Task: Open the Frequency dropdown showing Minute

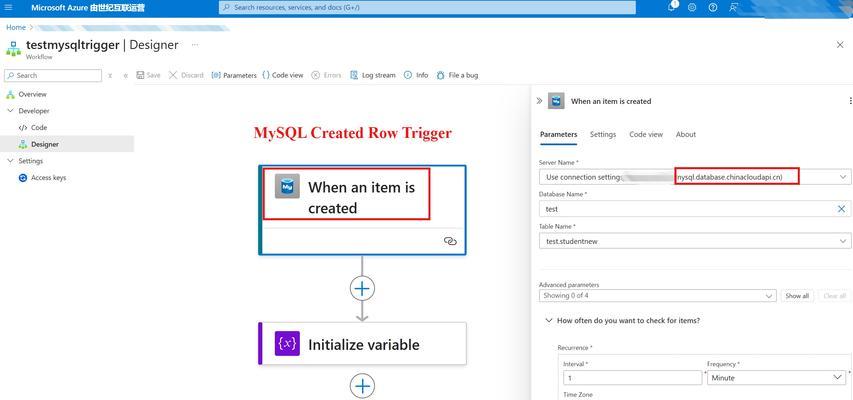Action: pos(776,378)
